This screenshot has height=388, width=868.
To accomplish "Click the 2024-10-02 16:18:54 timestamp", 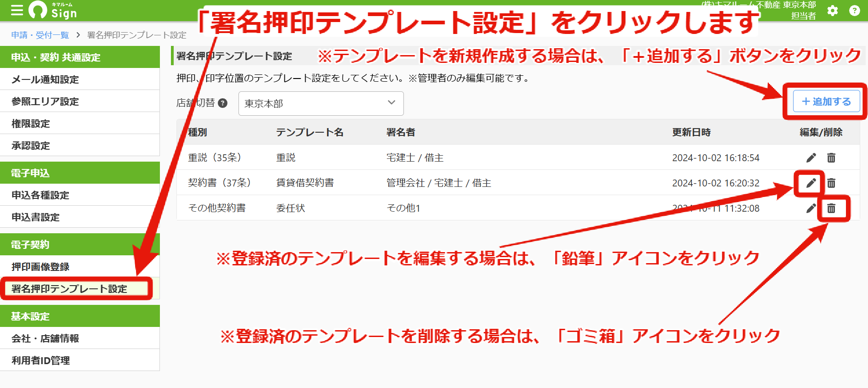I will point(716,157).
